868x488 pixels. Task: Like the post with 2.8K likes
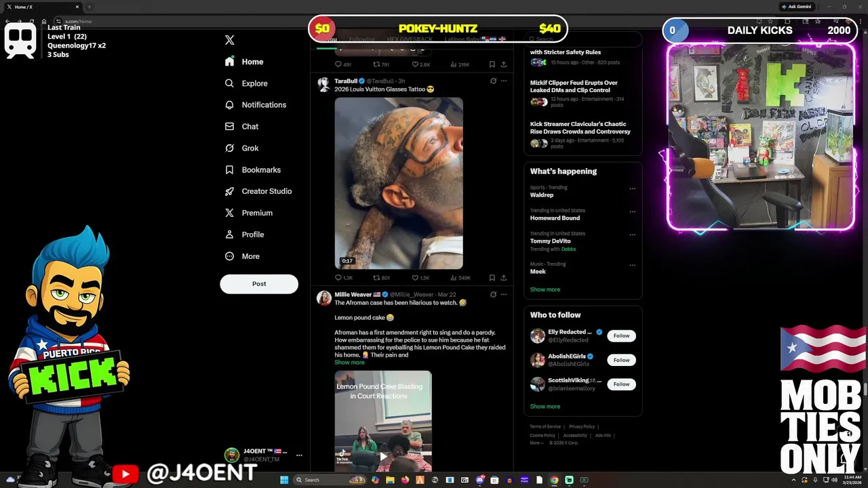tap(420, 64)
